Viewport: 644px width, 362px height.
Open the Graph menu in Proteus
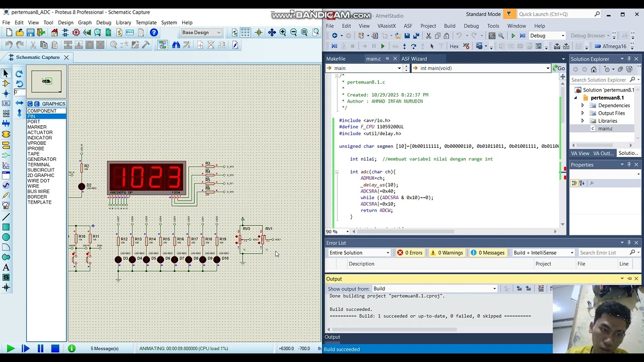click(x=85, y=23)
